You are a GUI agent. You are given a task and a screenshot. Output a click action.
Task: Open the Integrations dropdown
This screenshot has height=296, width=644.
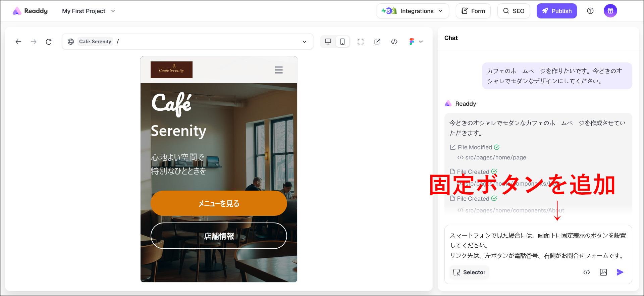412,11
